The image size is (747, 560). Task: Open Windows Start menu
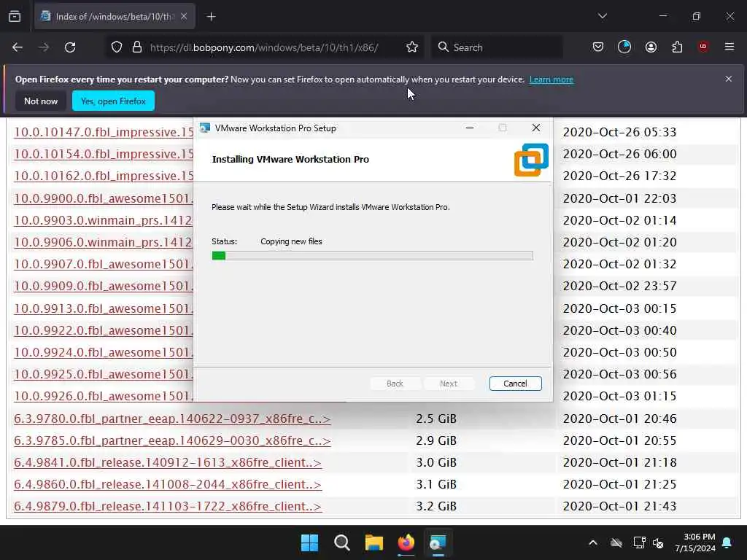[309, 542]
